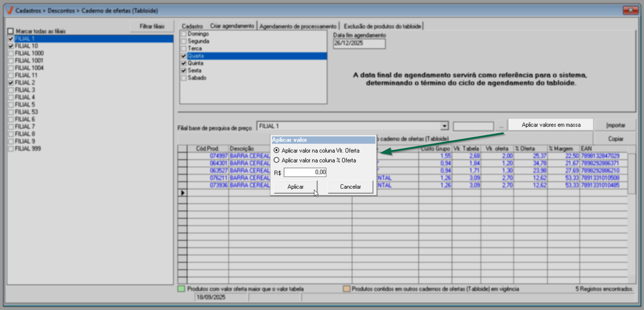Open Exclusão de produtos do tabloide tab

[x=382, y=26]
